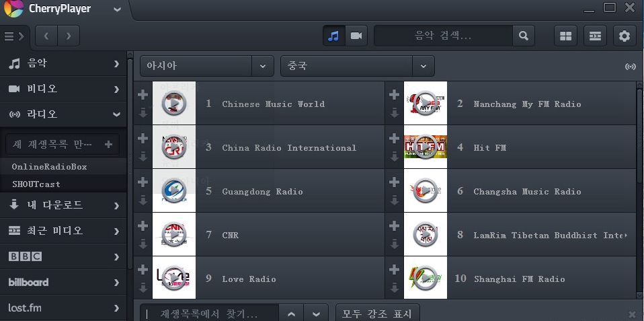
Task: Select SHOUTcast in the sidebar
Action: point(63,184)
